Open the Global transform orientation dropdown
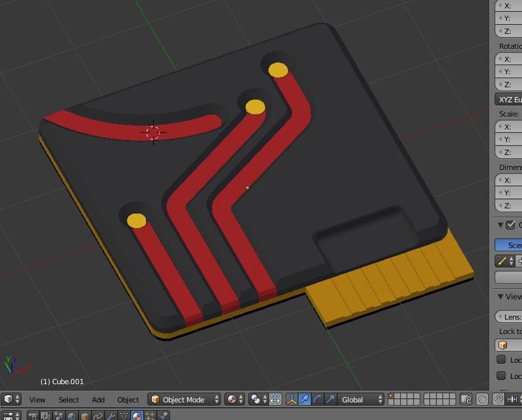The width and height of the screenshot is (522, 420). 361,399
